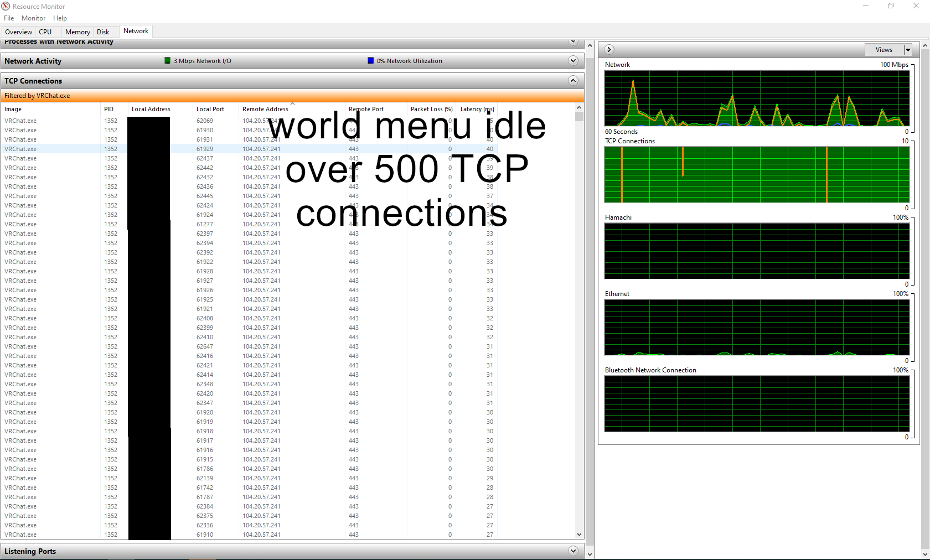Switch to the Overview tab
This screenshot has width=930, height=560.
[x=19, y=32]
